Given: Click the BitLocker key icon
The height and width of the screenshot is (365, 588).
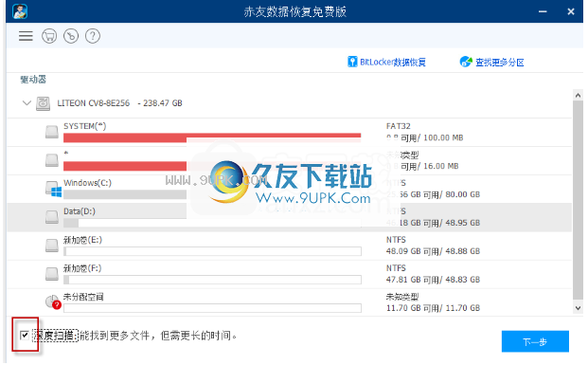Looking at the screenshot, I should click(352, 62).
